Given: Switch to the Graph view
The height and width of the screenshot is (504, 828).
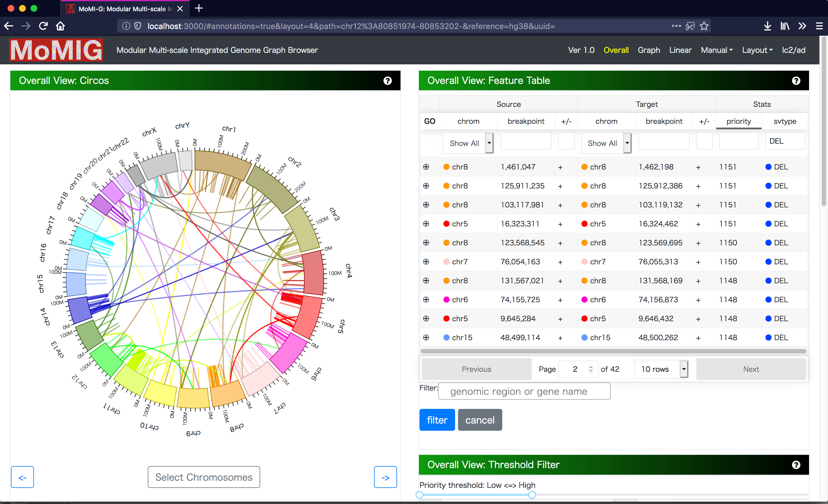Looking at the screenshot, I should (649, 50).
